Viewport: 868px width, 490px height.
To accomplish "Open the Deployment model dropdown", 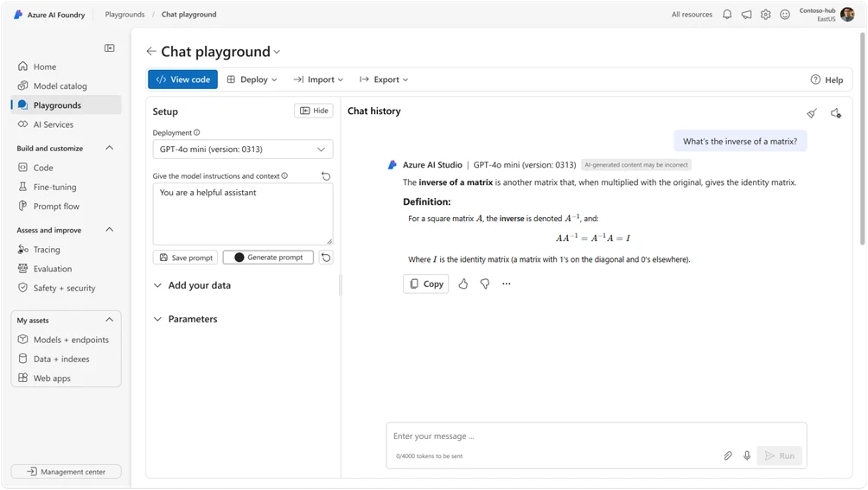I will coord(243,150).
